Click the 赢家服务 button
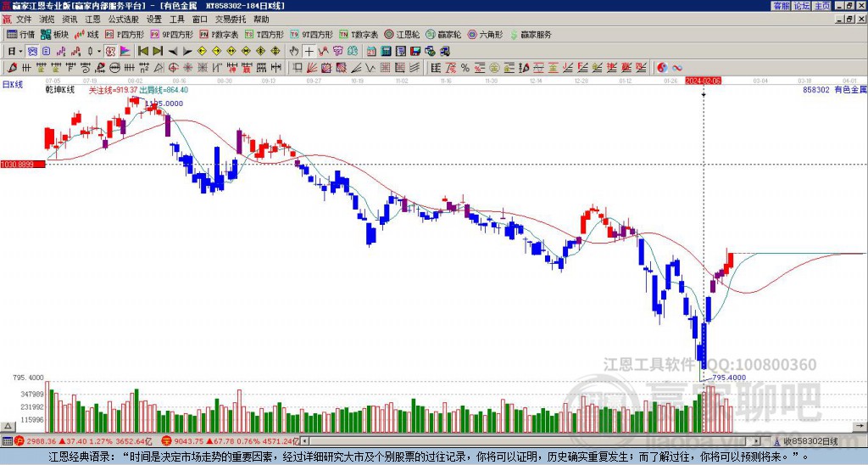This screenshot has height=465, width=868. [x=531, y=34]
